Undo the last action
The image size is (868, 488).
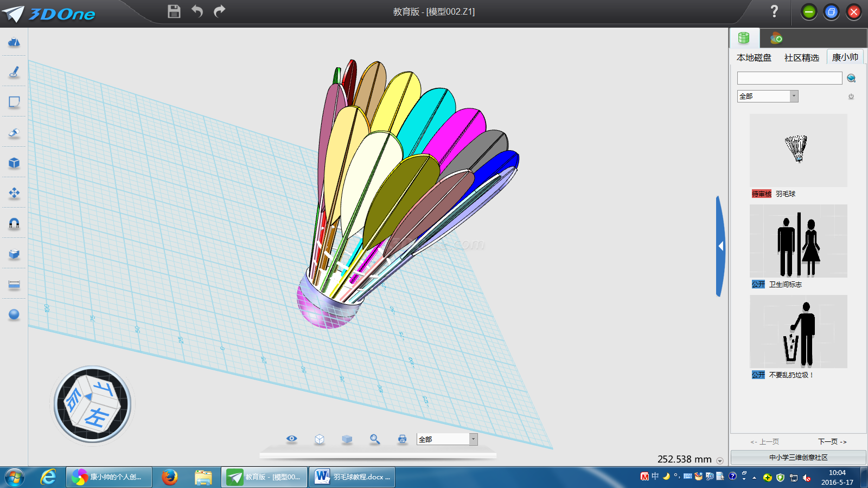pyautogui.click(x=197, y=11)
